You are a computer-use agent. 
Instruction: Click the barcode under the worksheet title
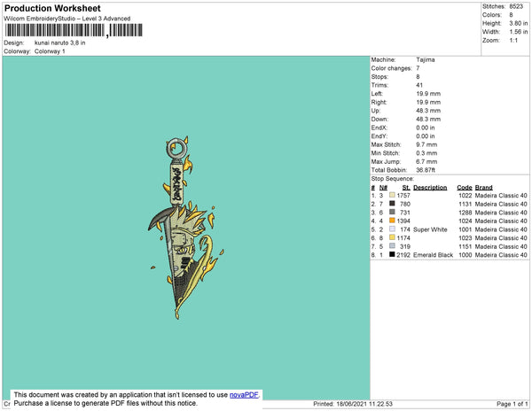[74, 30]
